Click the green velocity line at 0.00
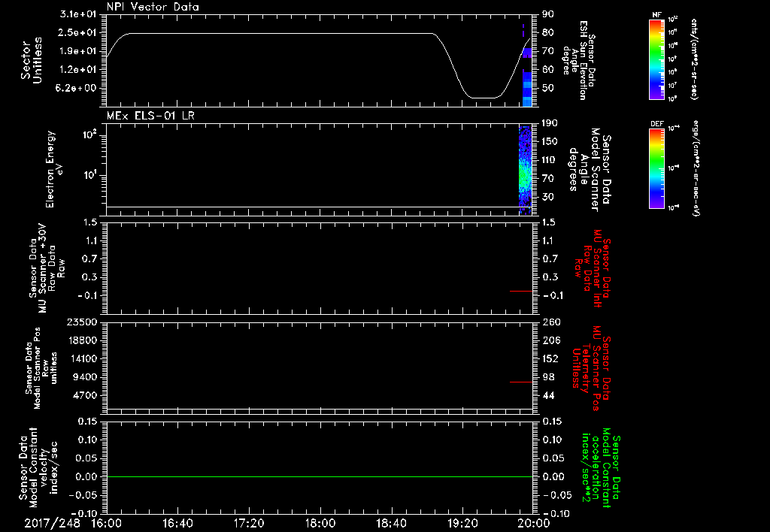Viewport: 770px width, 532px height. [x=320, y=476]
